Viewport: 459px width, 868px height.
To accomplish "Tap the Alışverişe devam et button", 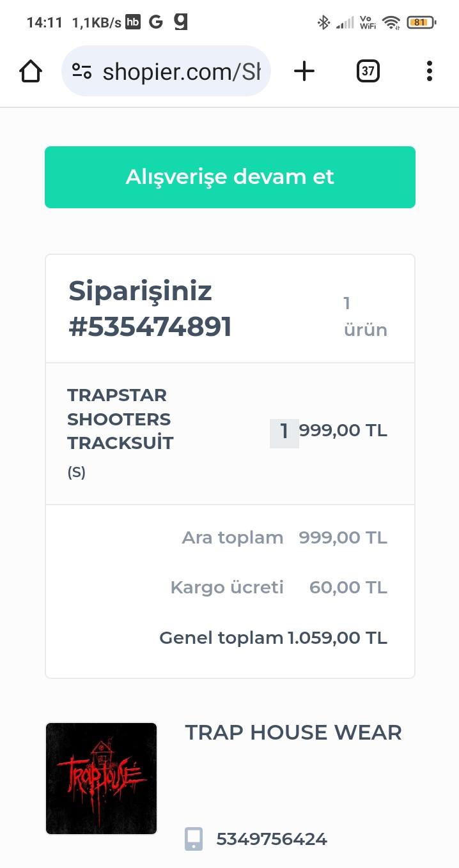I will [229, 177].
